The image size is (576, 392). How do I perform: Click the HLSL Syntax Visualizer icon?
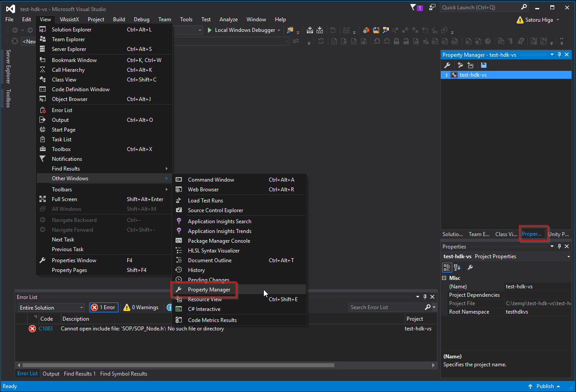click(179, 251)
